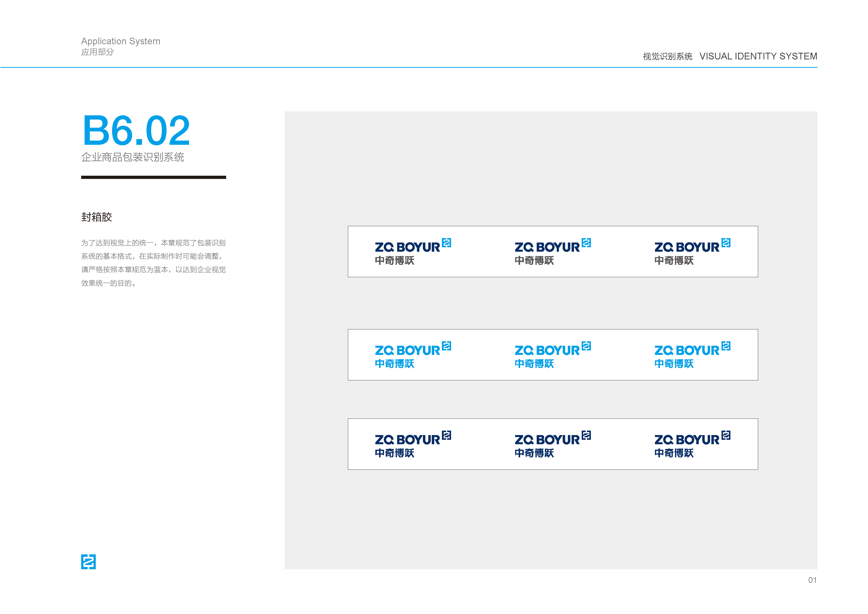Click the emblem on bottom-left tape logo
Viewport: 868px width, 614px height.
coord(446,435)
